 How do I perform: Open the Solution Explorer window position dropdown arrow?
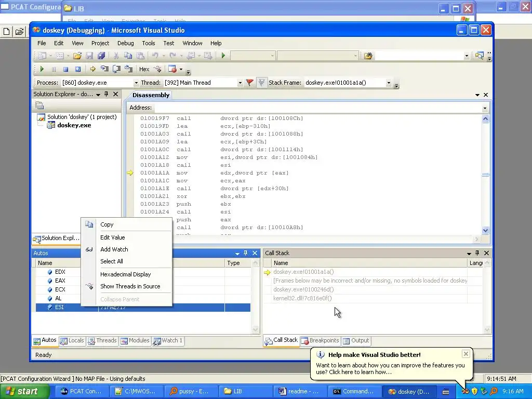click(98, 95)
